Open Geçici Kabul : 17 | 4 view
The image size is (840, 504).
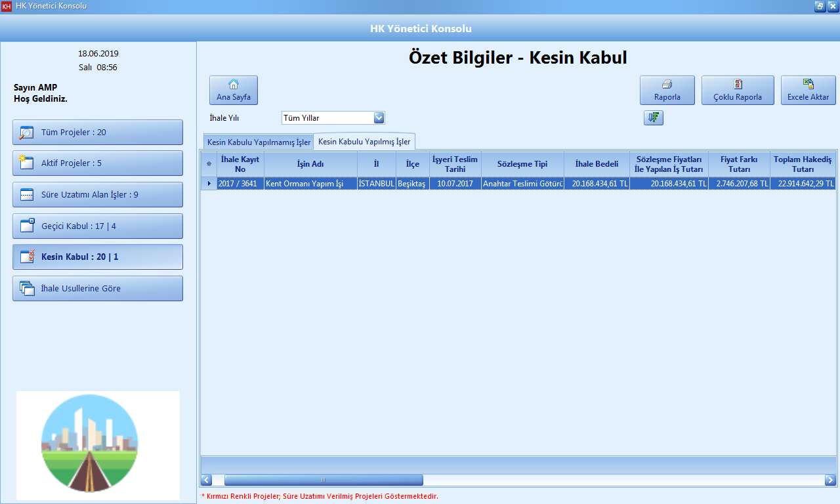coord(97,226)
